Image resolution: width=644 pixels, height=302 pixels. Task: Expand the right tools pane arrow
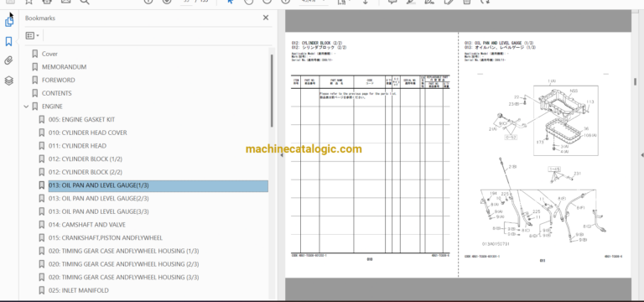point(641,155)
